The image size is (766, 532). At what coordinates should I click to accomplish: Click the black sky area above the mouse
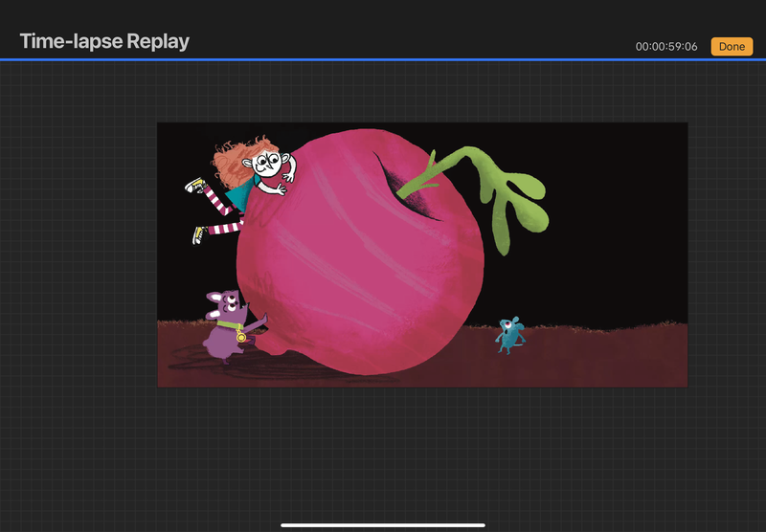coord(536,277)
